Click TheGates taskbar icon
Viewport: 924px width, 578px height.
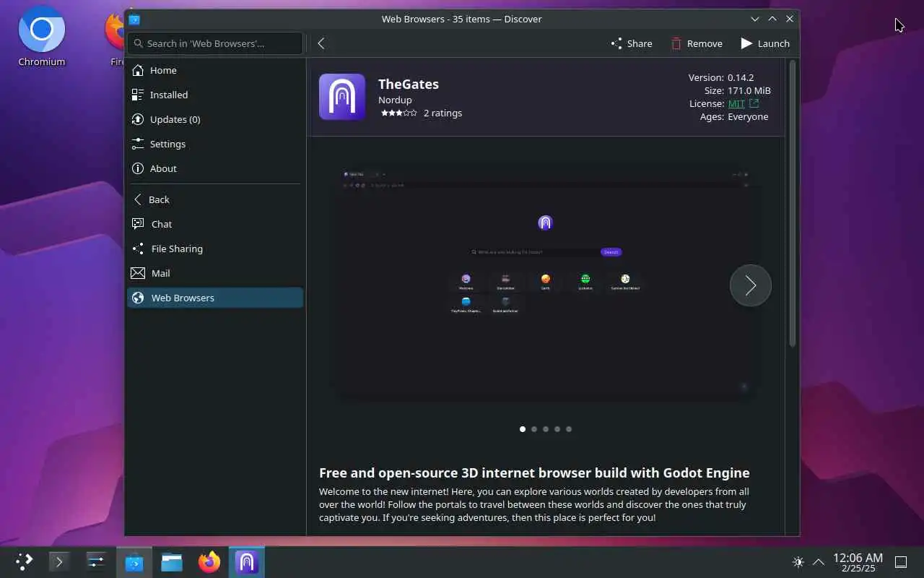tap(247, 561)
